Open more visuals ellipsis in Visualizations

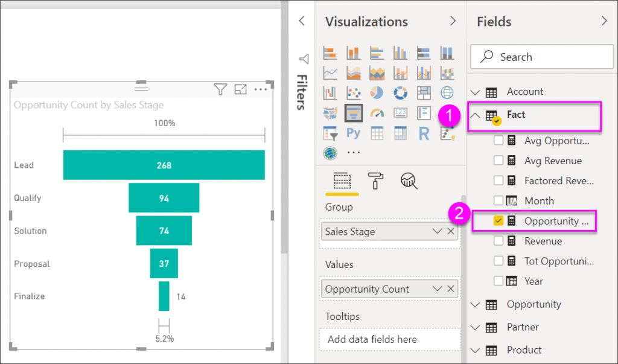pos(354,152)
